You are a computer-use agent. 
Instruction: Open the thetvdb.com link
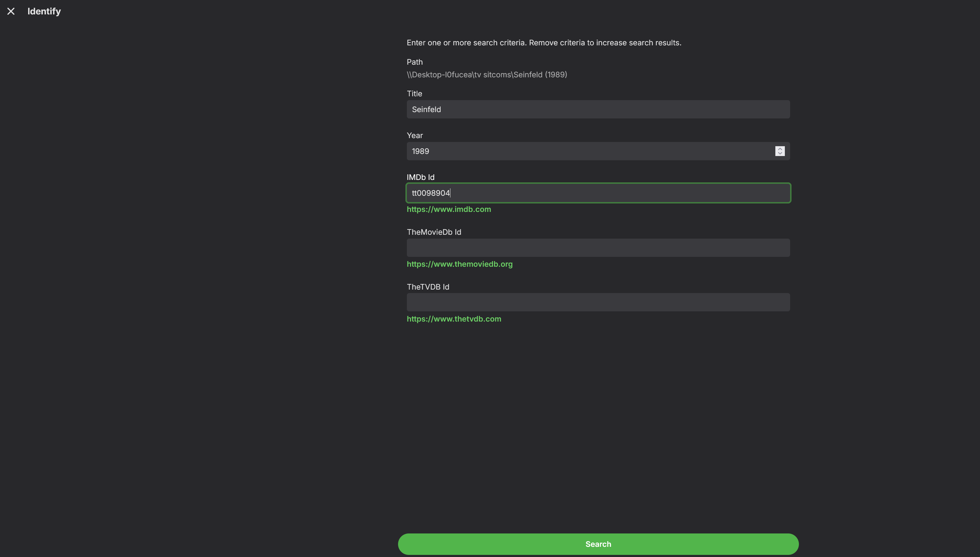point(454,319)
